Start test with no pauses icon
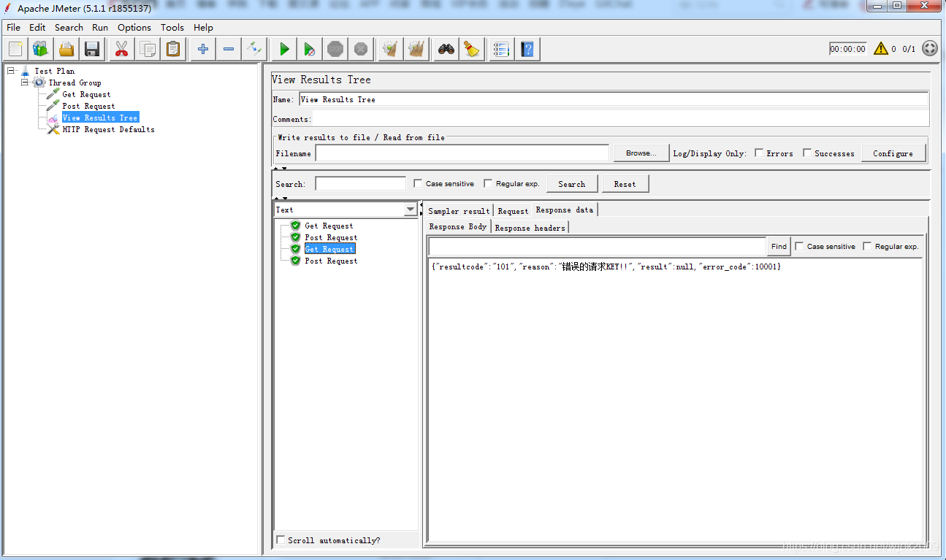946x560 pixels. point(310,49)
